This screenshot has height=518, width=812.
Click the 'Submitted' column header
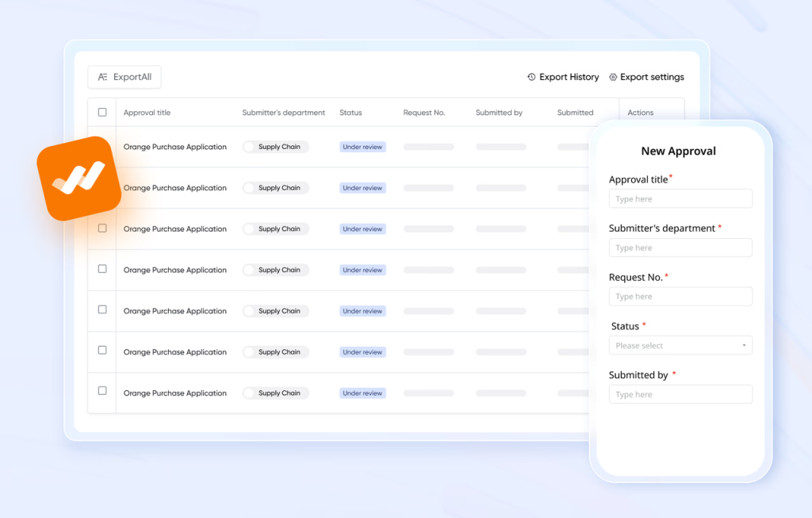[575, 113]
